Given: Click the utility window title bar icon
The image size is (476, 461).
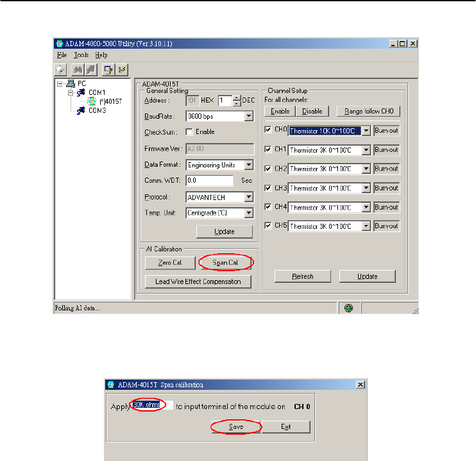Looking at the screenshot, I should pos(60,44).
